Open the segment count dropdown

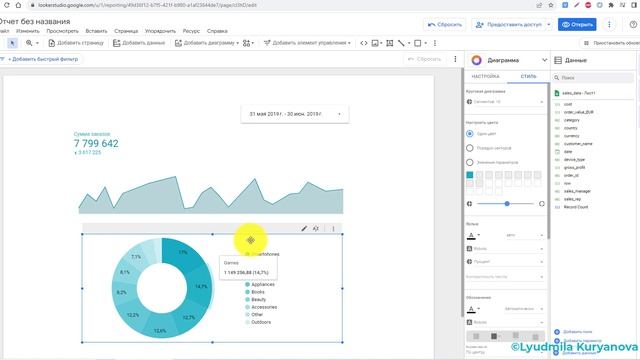point(505,102)
